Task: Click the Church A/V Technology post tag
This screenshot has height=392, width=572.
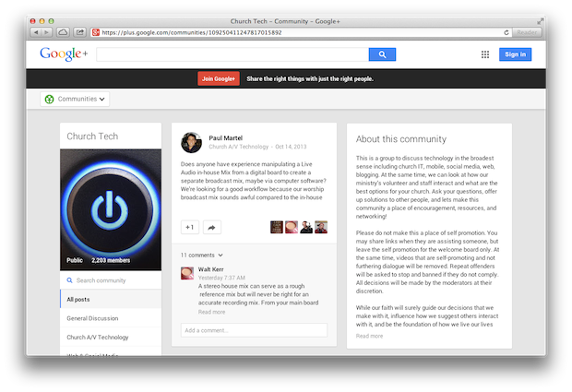Action: [239, 147]
